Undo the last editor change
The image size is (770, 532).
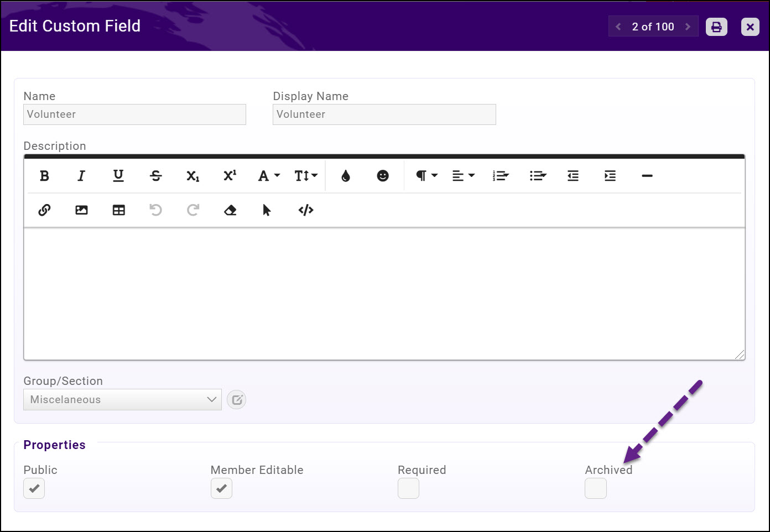pos(155,210)
